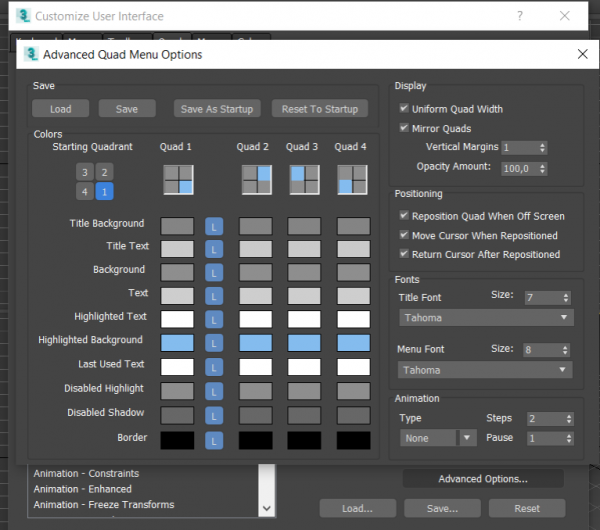Toggle Last Used Text lock L button
Screen dimensions: 600x530
[214, 367]
